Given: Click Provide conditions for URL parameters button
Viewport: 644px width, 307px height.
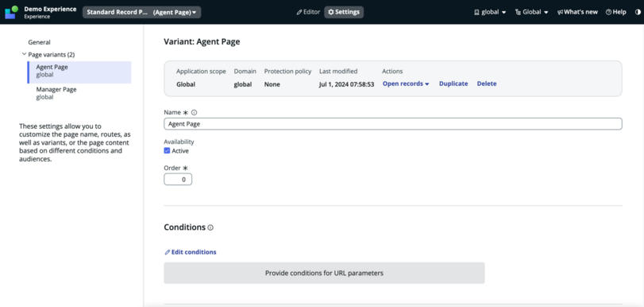Looking at the screenshot, I should (x=324, y=273).
